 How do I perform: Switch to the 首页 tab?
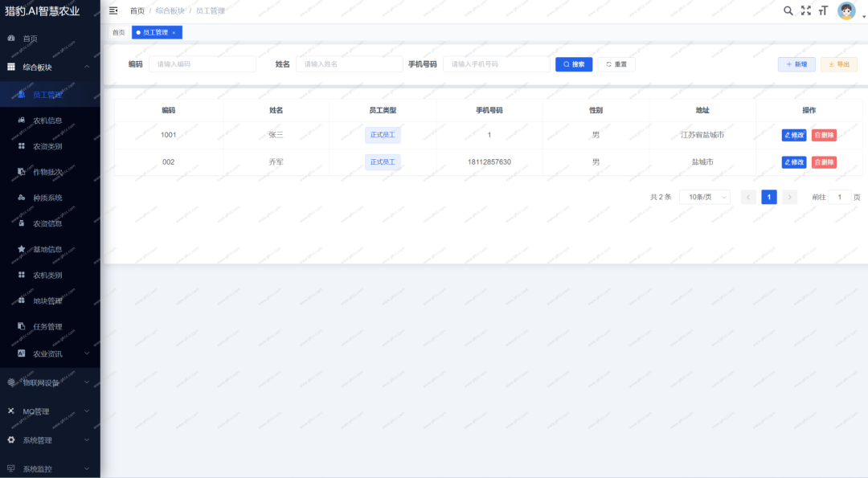point(118,33)
